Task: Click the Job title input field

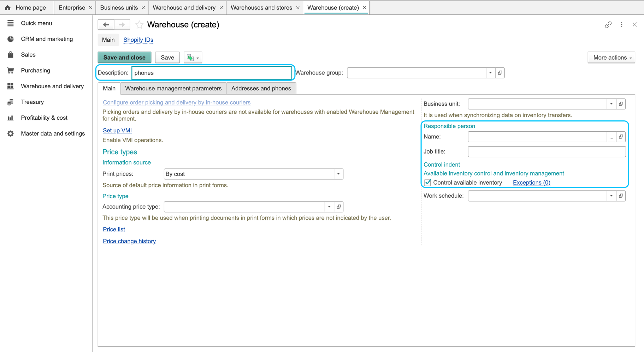Action: click(x=546, y=152)
